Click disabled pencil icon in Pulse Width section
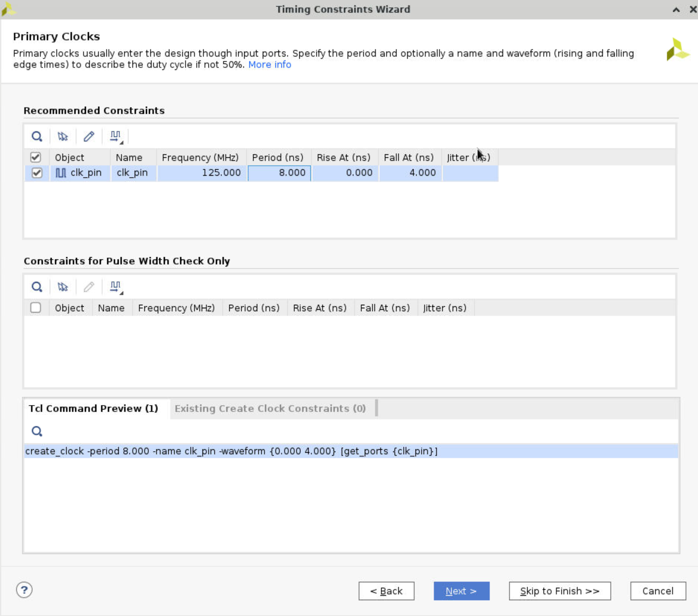 pos(89,287)
